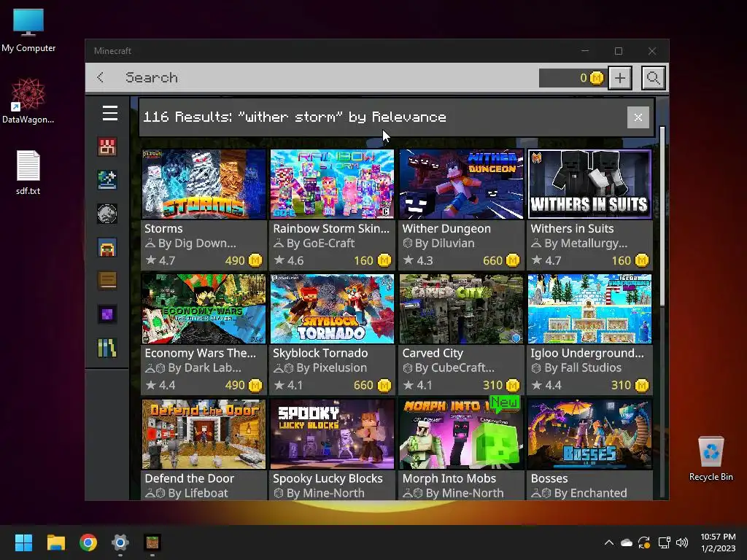The height and width of the screenshot is (560, 747).
Task: Open Morph Into Mobs thumbnail
Action: [x=461, y=435]
